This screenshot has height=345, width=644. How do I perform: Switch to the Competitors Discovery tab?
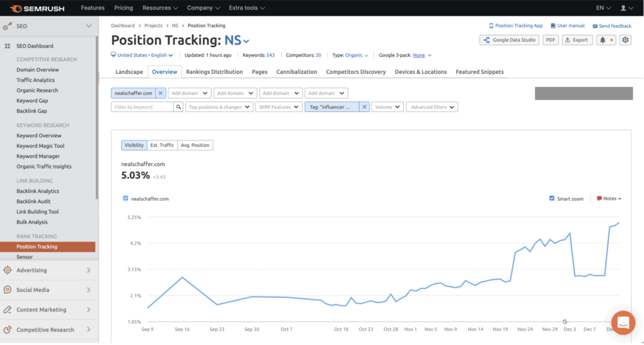(356, 72)
